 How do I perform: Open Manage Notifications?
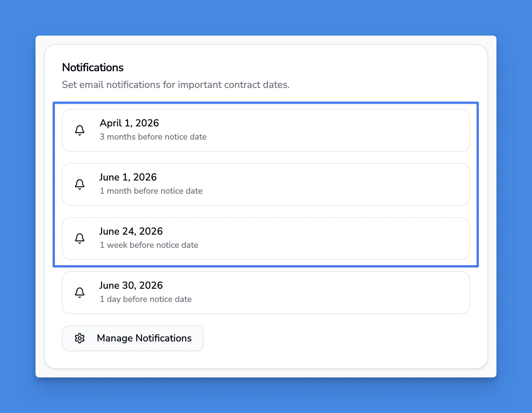pos(133,338)
